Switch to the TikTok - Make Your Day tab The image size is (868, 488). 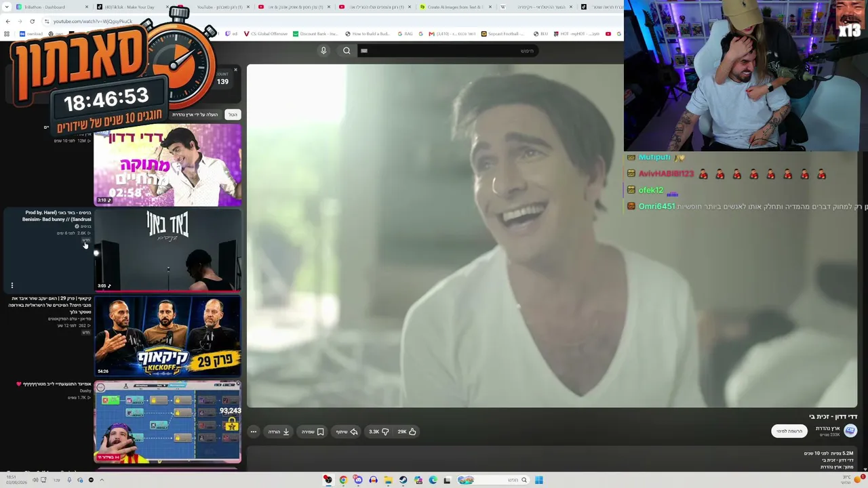coord(131,7)
